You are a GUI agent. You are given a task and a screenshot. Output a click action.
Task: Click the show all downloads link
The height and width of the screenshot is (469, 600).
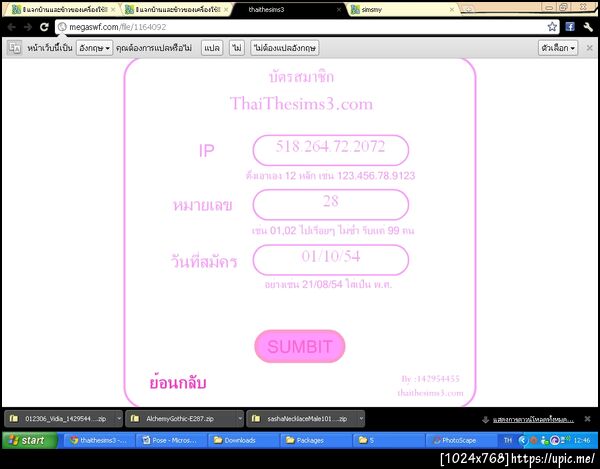coord(533,420)
